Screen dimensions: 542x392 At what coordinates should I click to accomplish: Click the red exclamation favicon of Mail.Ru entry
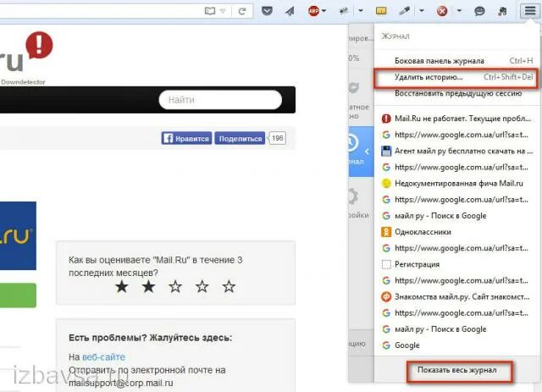[x=386, y=119]
